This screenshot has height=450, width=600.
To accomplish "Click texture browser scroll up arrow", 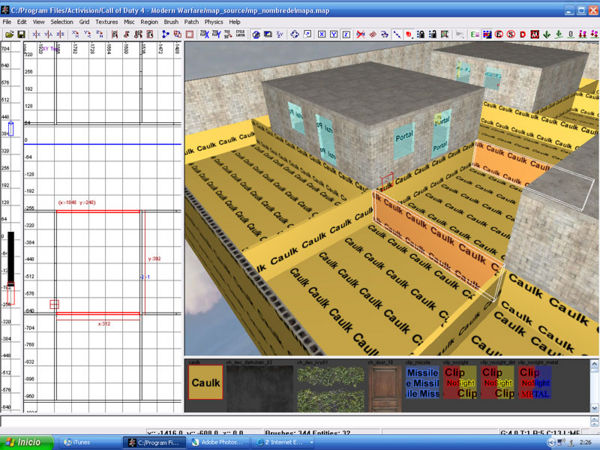I will point(594,364).
